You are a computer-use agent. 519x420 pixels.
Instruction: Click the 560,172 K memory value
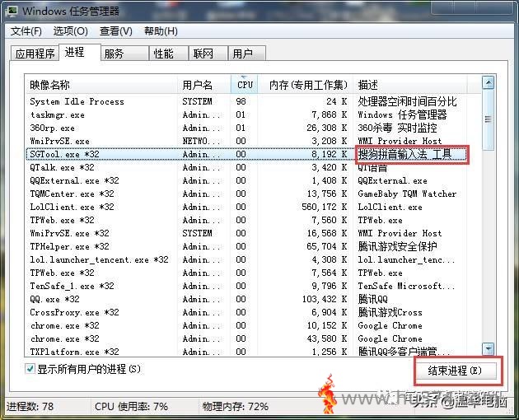pyautogui.click(x=325, y=207)
